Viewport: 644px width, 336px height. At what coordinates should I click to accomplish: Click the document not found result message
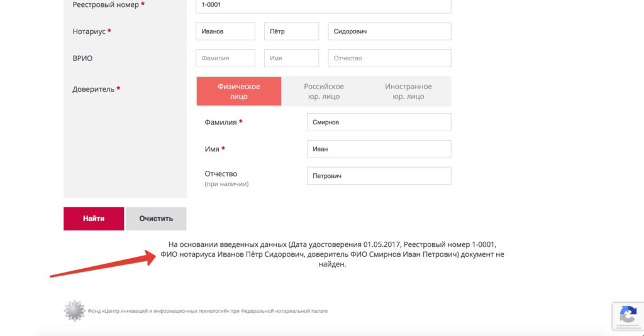[x=332, y=254]
